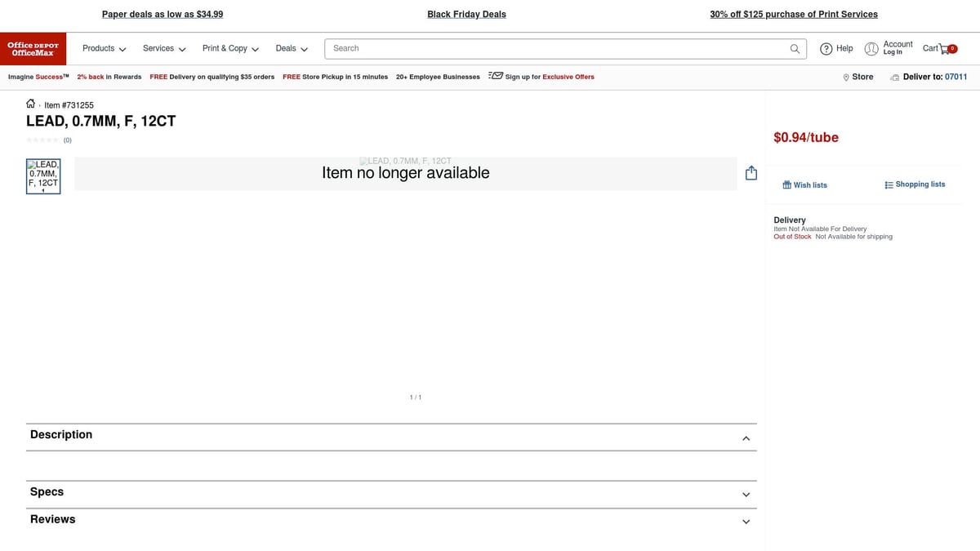Screen dimensions: 980x551
Task: Add item to Wish lists
Action: click(x=804, y=185)
